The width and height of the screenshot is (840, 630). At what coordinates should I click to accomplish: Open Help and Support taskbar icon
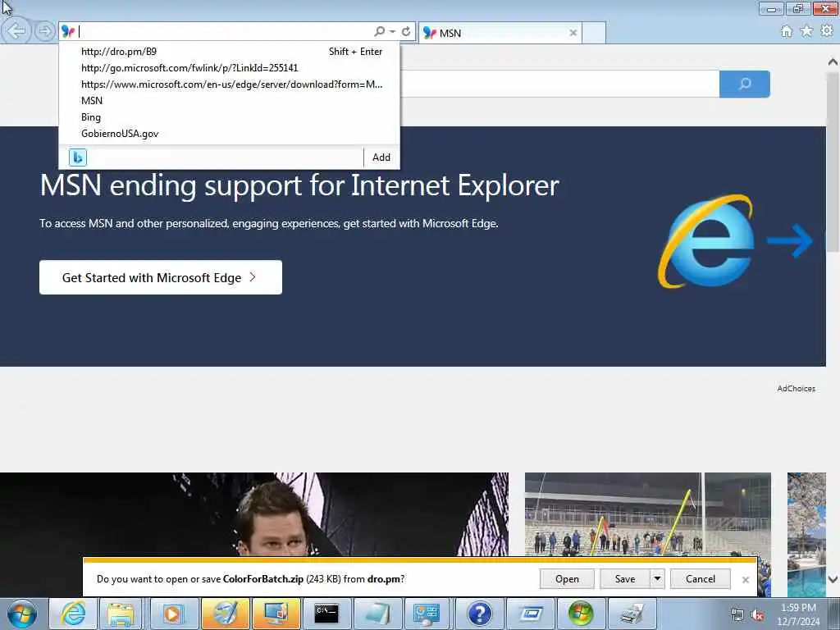tap(479, 614)
